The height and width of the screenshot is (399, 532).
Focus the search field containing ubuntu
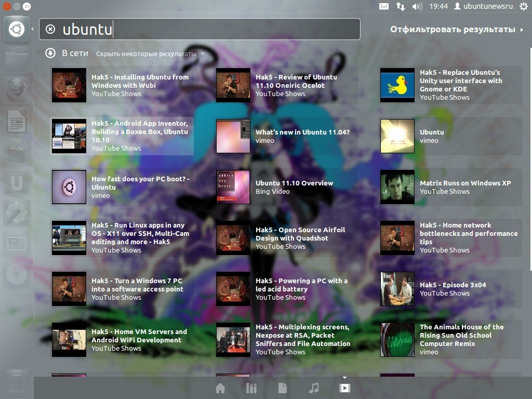tap(199, 29)
